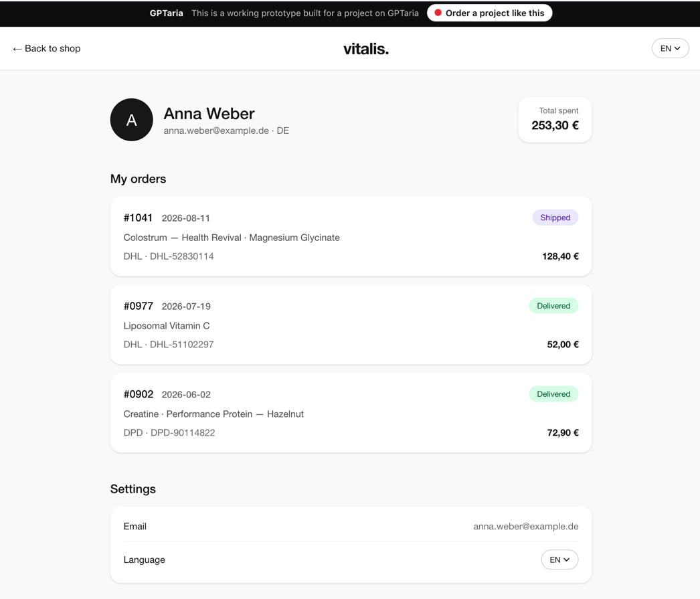Click Order a project like this button
Screen dimensions: 700x599
490,13
